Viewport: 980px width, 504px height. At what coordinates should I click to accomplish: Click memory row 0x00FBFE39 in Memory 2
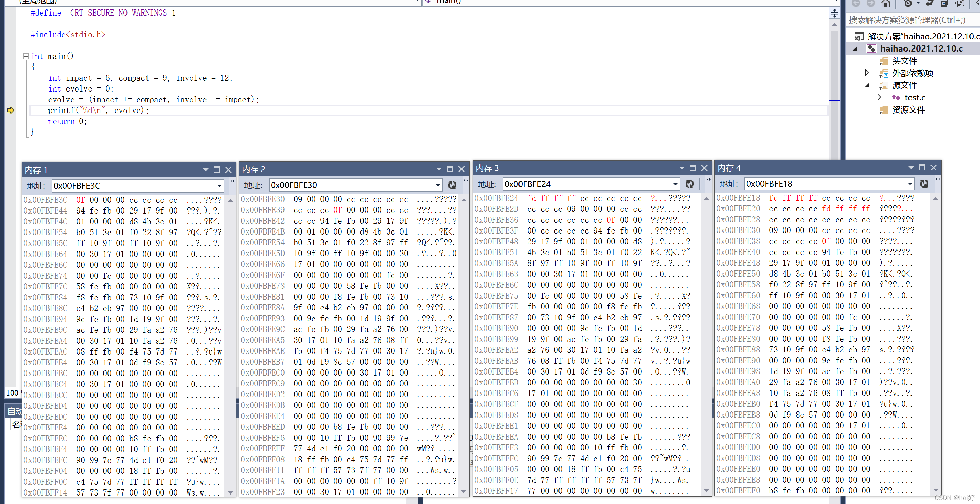[349, 210]
